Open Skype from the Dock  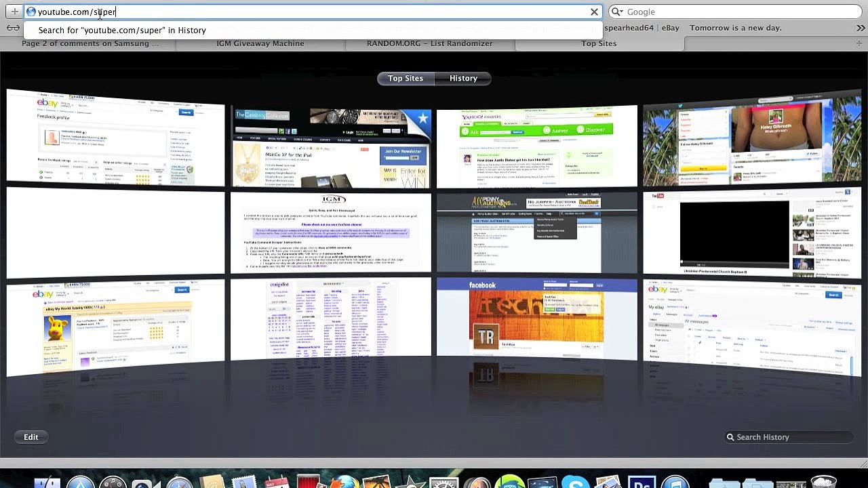575,483
